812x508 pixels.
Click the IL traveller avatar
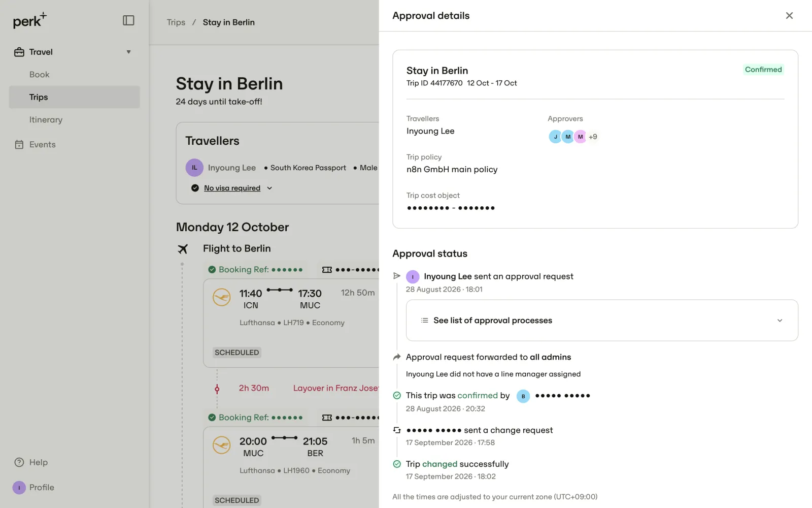coord(194,168)
